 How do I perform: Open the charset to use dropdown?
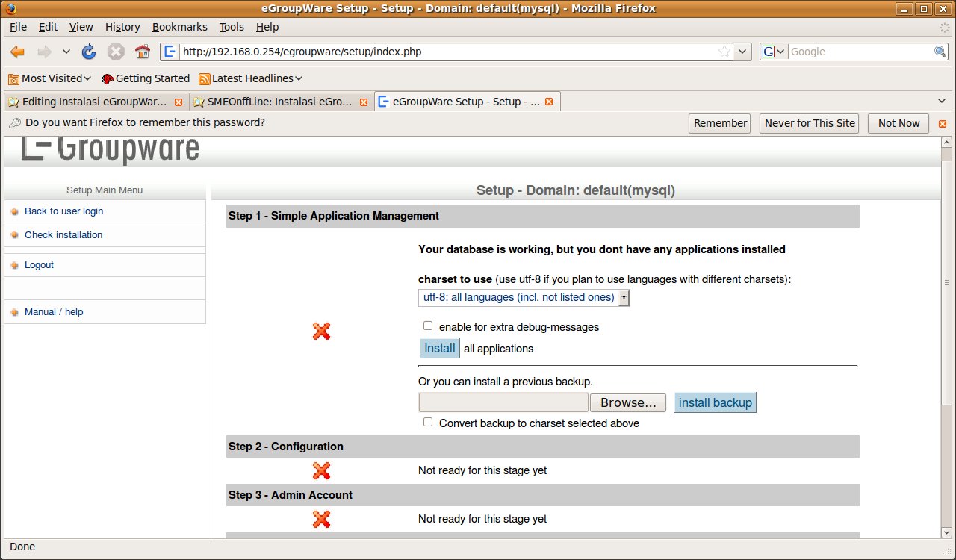pyautogui.click(x=524, y=297)
